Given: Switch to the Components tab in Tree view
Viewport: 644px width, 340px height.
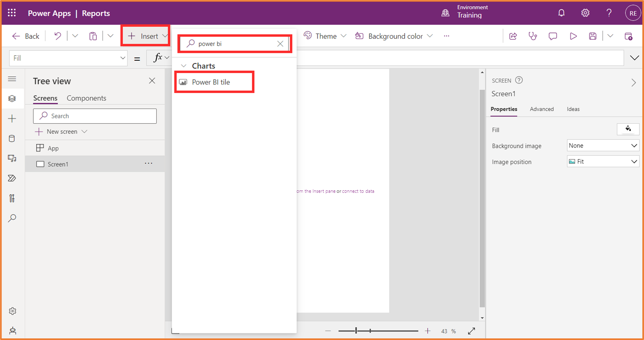Looking at the screenshot, I should (x=86, y=98).
